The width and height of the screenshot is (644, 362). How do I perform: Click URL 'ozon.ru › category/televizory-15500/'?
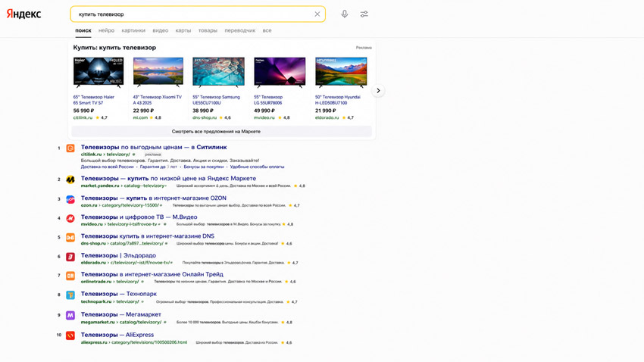[x=120, y=205]
